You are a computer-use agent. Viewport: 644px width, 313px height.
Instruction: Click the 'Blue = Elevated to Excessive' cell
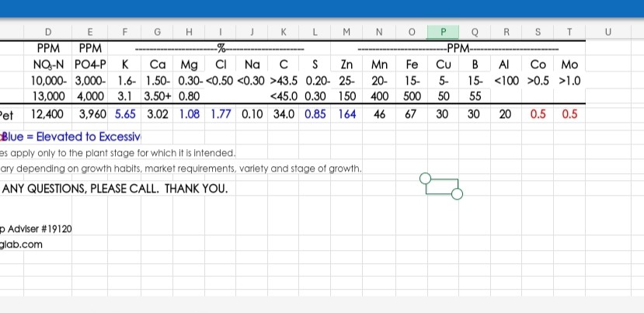click(x=58, y=137)
